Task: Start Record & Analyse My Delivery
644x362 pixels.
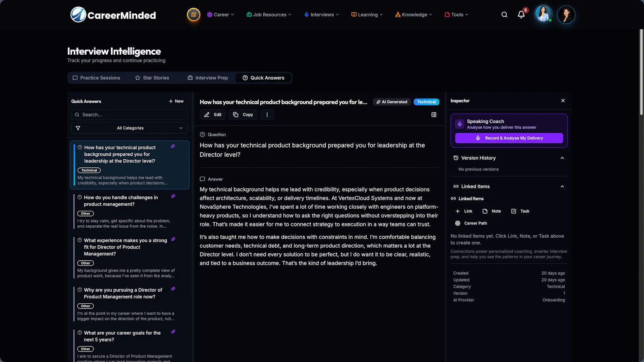Action: pos(509,138)
